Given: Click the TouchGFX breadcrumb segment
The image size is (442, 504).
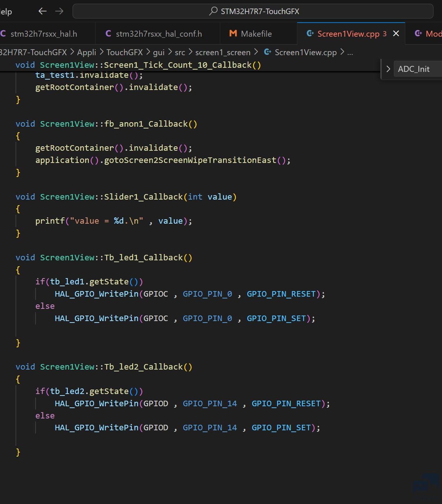Looking at the screenshot, I should coord(124,52).
